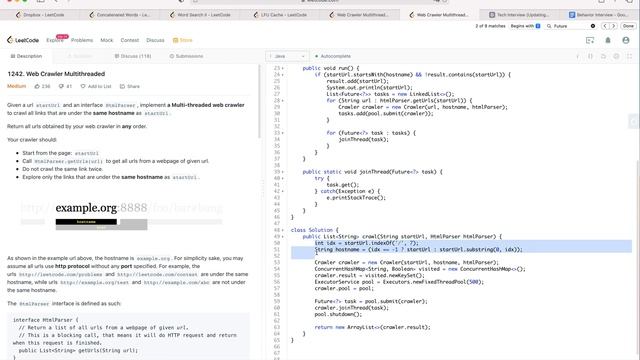Click the editor info icon

click(578, 56)
